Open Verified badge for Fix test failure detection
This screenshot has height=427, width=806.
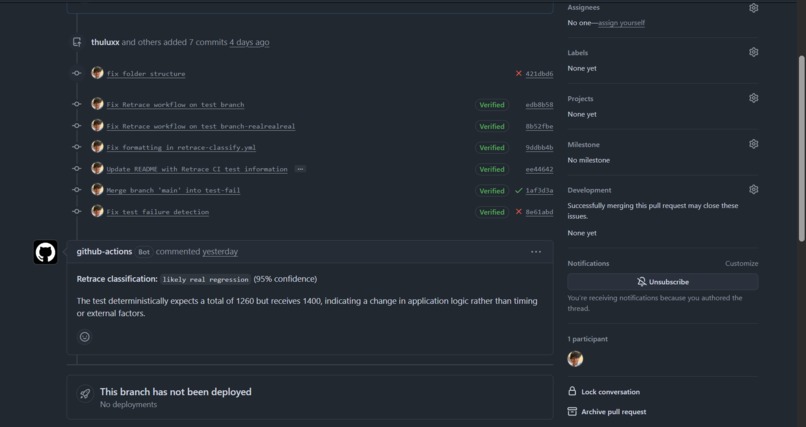coord(491,212)
